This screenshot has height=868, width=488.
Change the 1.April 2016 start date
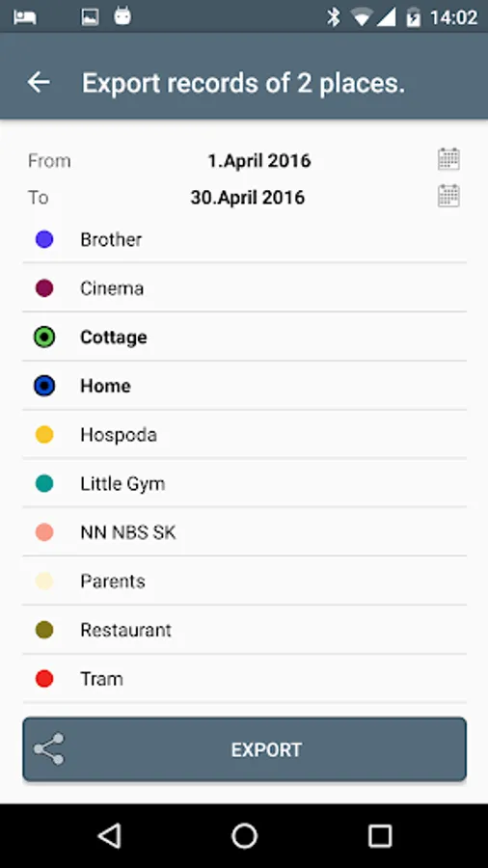(x=258, y=160)
